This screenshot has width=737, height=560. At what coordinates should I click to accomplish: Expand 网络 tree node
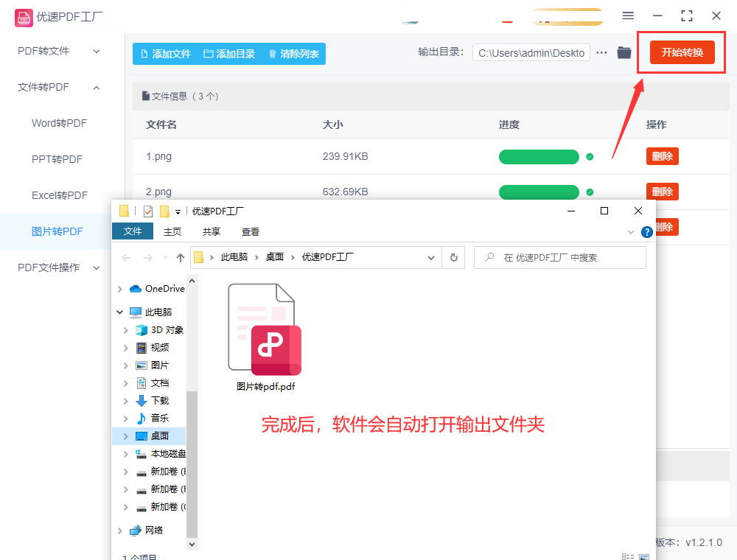pos(119,531)
